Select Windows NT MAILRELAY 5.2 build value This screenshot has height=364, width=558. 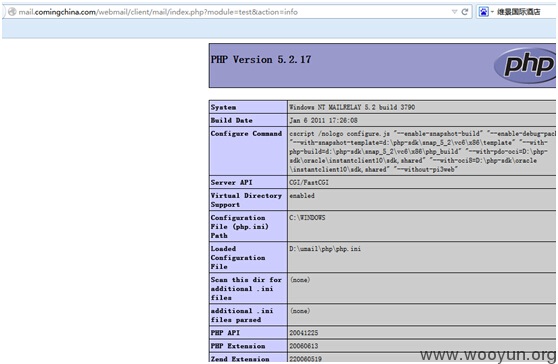click(352, 107)
